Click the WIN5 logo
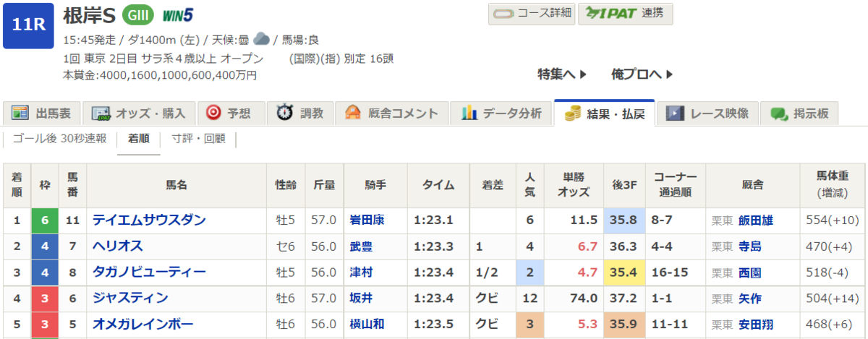The height and width of the screenshot is (339, 868). tap(176, 14)
